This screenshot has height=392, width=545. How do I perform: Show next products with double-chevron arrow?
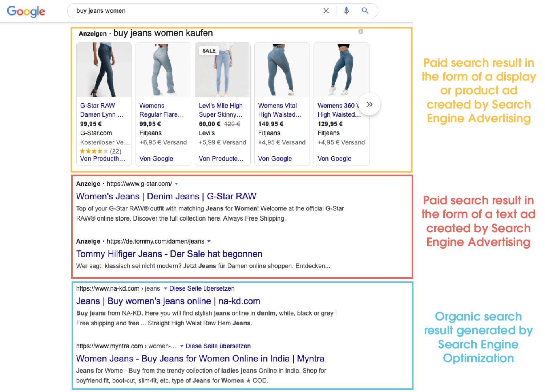click(x=369, y=105)
